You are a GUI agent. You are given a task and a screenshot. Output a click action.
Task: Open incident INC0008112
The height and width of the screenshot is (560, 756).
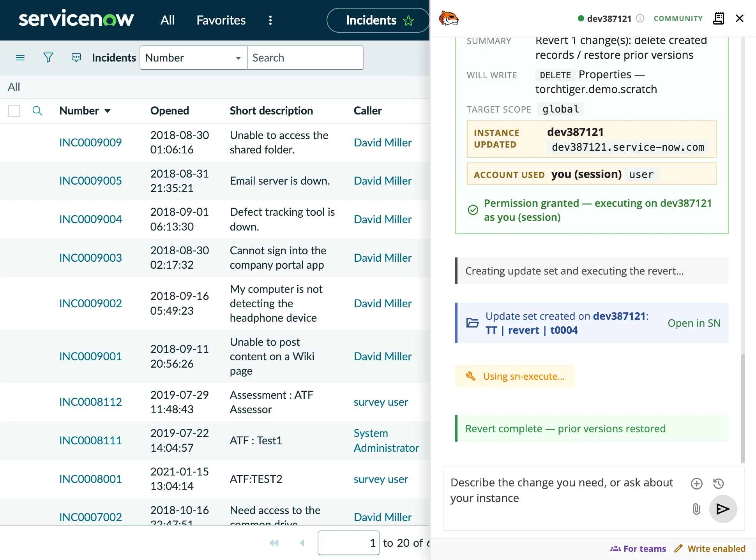[90, 402]
